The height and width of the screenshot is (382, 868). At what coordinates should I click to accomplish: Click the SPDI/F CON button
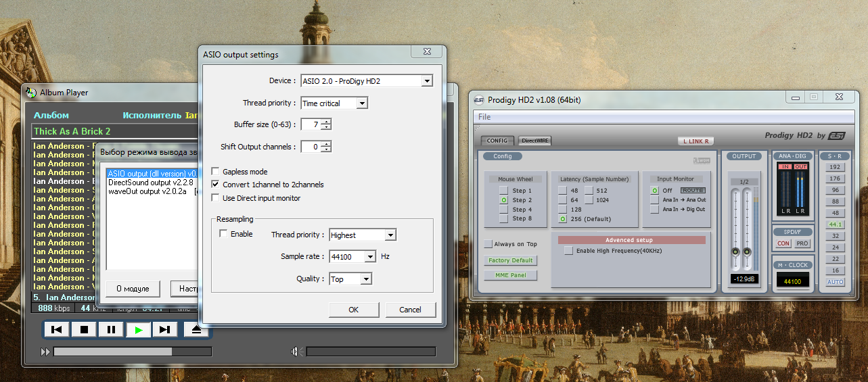[x=783, y=243]
